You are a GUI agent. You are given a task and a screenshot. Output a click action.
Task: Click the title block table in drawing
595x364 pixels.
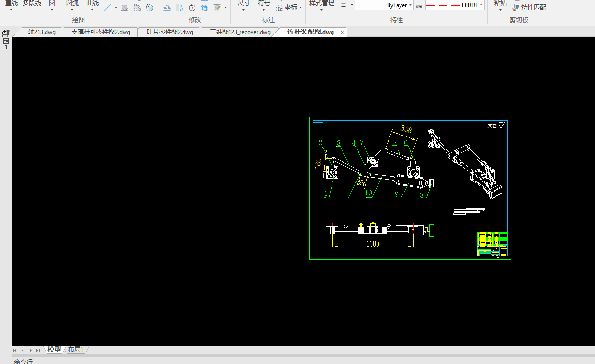[x=492, y=244]
